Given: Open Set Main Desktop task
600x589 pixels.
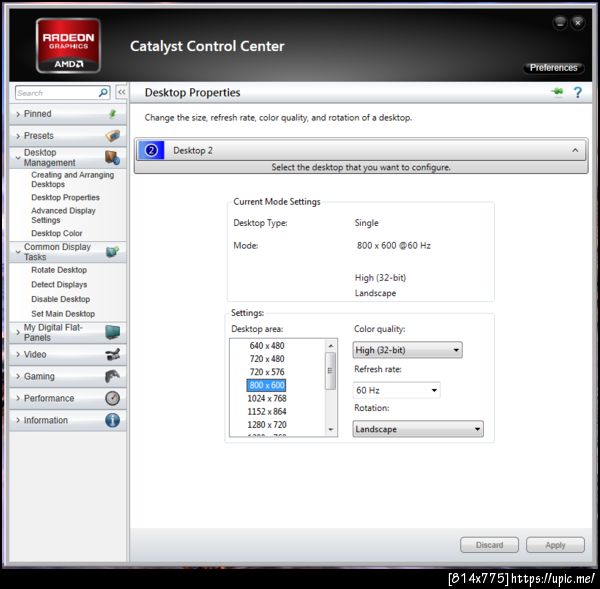Looking at the screenshot, I should coord(63,313).
